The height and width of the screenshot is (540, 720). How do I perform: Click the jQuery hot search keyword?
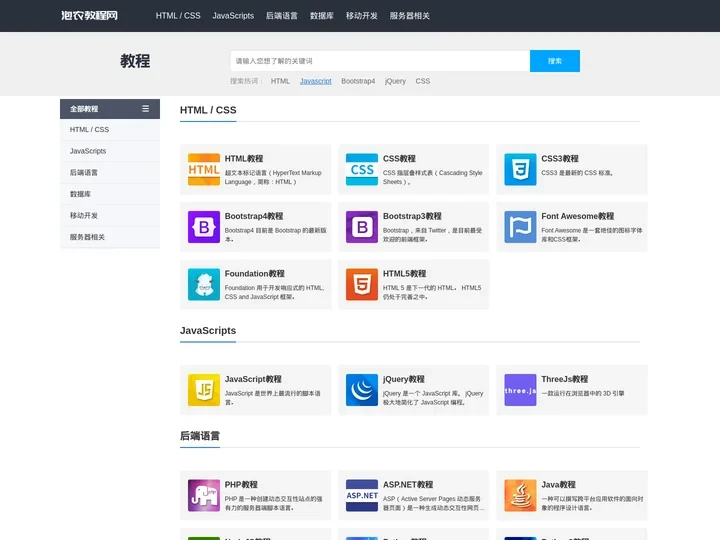point(395,81)
